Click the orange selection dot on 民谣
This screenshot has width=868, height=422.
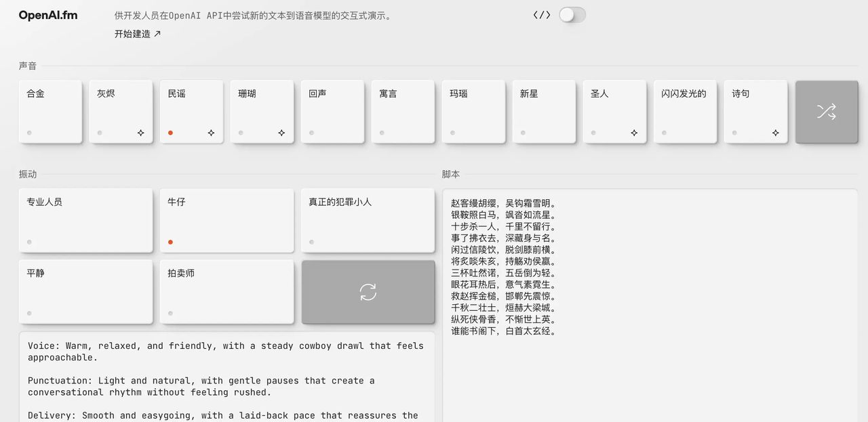point(170,133)
